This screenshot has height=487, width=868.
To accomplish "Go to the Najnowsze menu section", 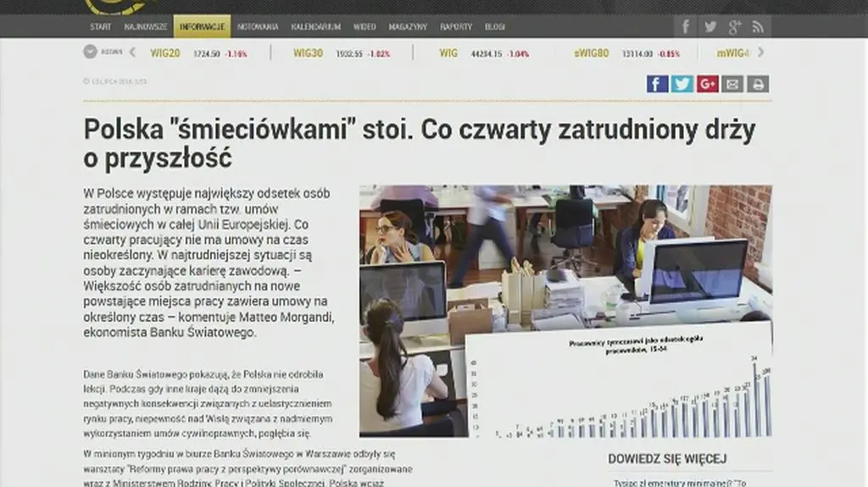I will (146, 27).
